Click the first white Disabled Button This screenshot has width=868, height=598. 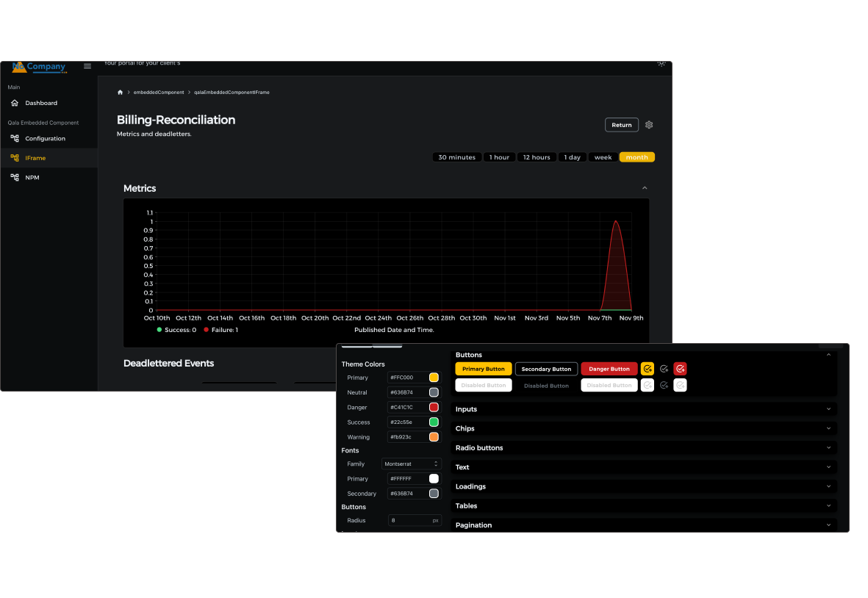click(x=484, y=385)
